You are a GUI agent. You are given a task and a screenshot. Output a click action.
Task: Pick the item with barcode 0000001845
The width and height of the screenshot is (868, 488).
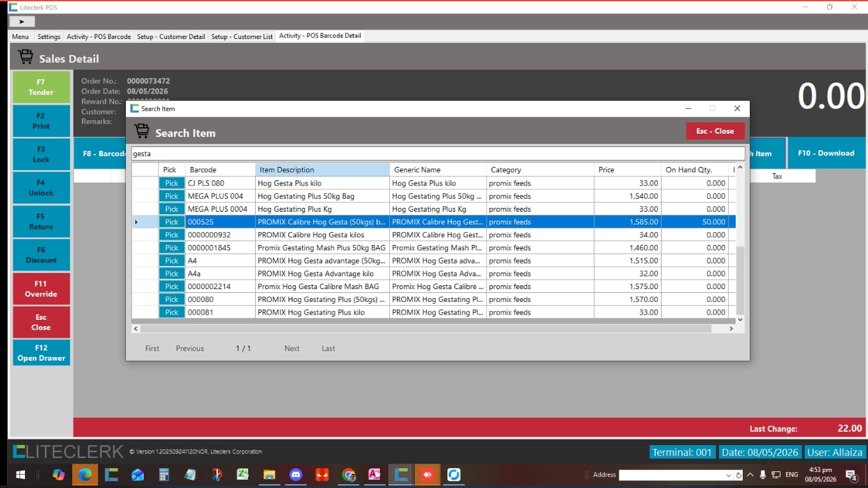pyautogui.click(x=171, y=248)
